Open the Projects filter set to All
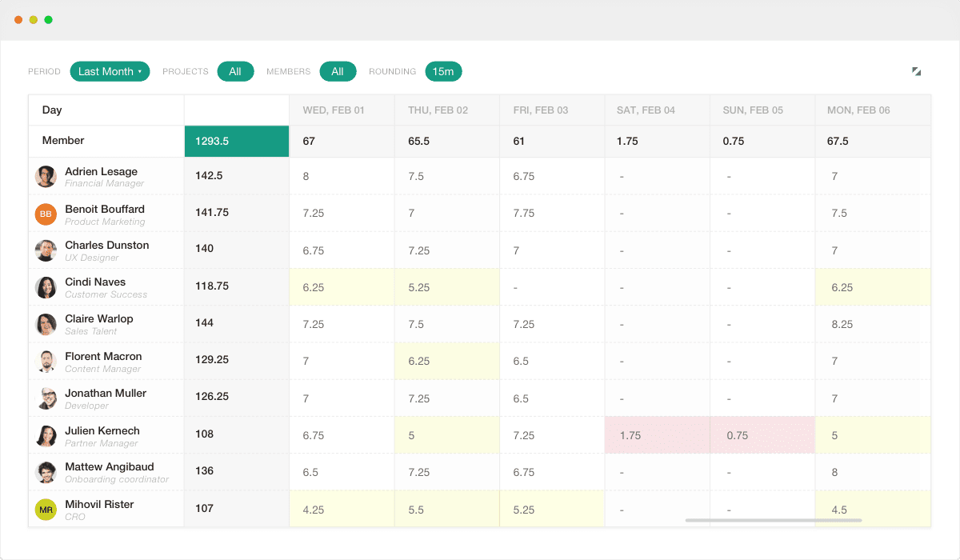The image size is (960, 560). (235, 71)
